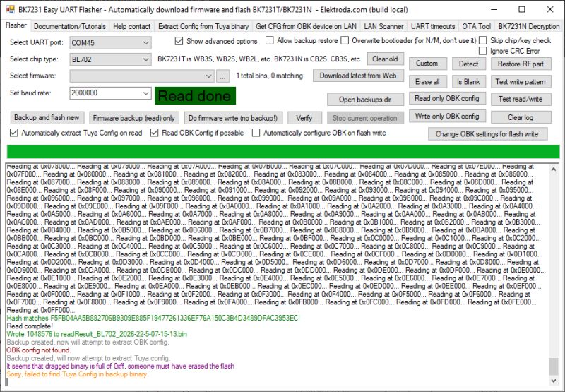
Task: Click the '1 total bins, 0 matching.' label
Action: click(x=270, y=76)
